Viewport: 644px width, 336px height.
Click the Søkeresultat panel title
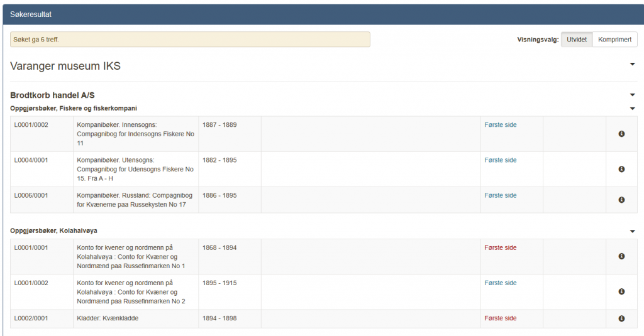pyautogui.click(x=31, y=14)
